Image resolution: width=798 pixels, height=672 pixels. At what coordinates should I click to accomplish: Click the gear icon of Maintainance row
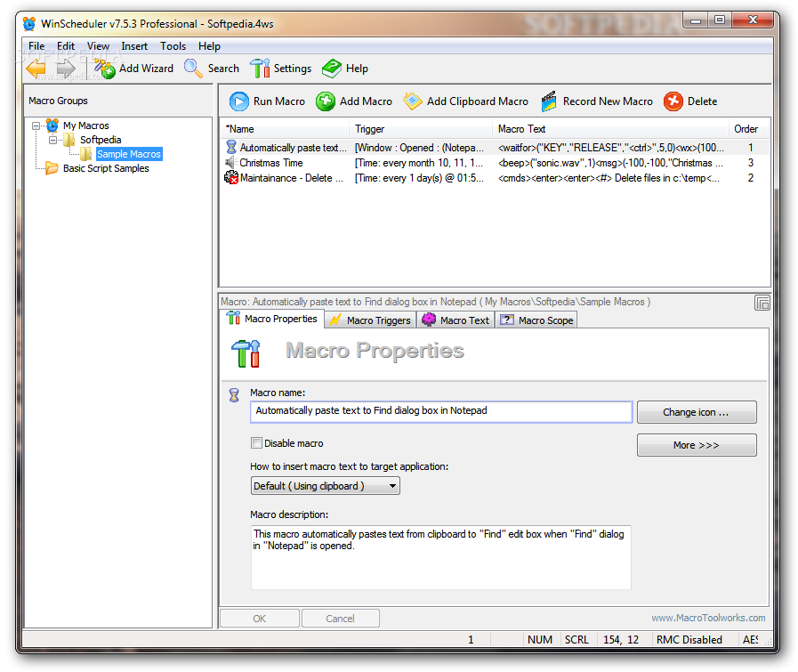click(x=231, y=178)
